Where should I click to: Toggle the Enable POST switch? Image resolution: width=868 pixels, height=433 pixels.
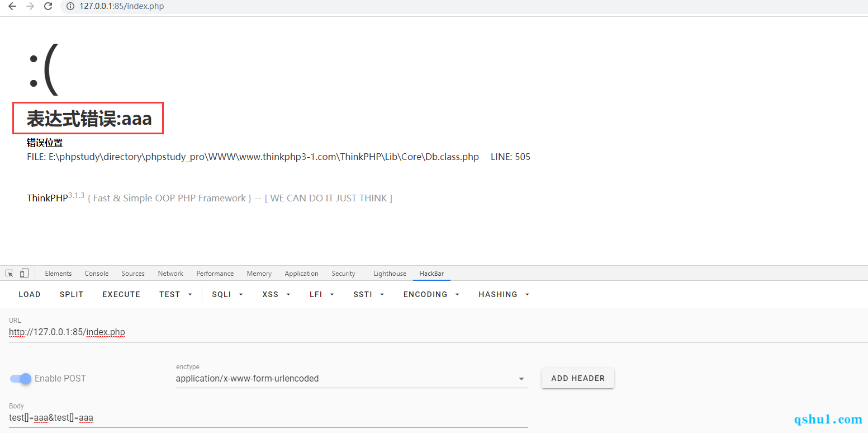click(21, 379)
